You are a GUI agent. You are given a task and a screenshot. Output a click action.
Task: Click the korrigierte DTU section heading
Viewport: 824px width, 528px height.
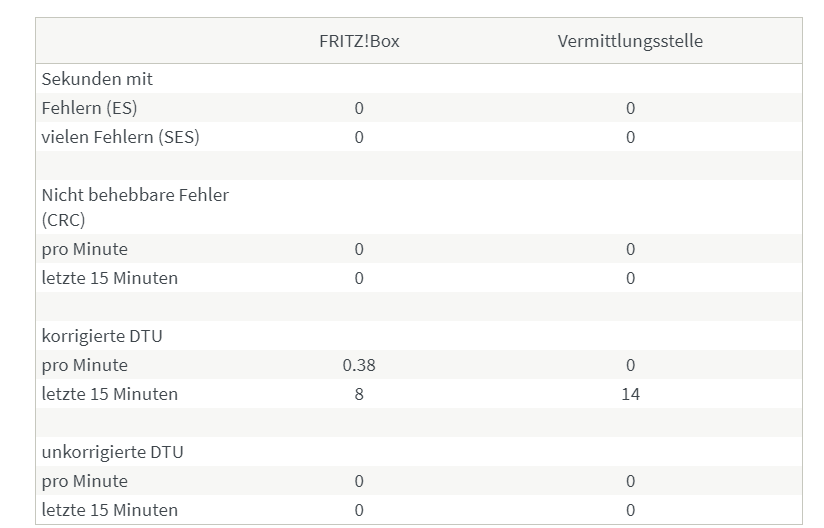[x=102, y=336]
